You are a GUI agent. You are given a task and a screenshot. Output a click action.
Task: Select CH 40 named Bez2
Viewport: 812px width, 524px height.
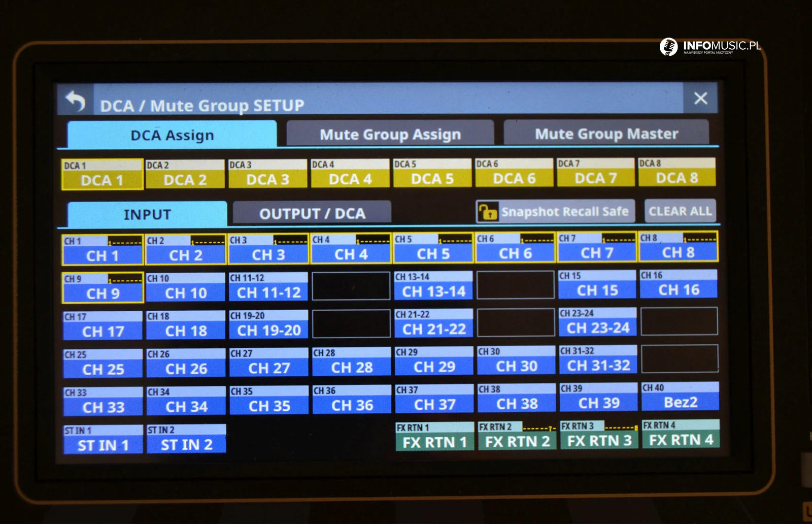pyautogui.click(x=681, y=397)
